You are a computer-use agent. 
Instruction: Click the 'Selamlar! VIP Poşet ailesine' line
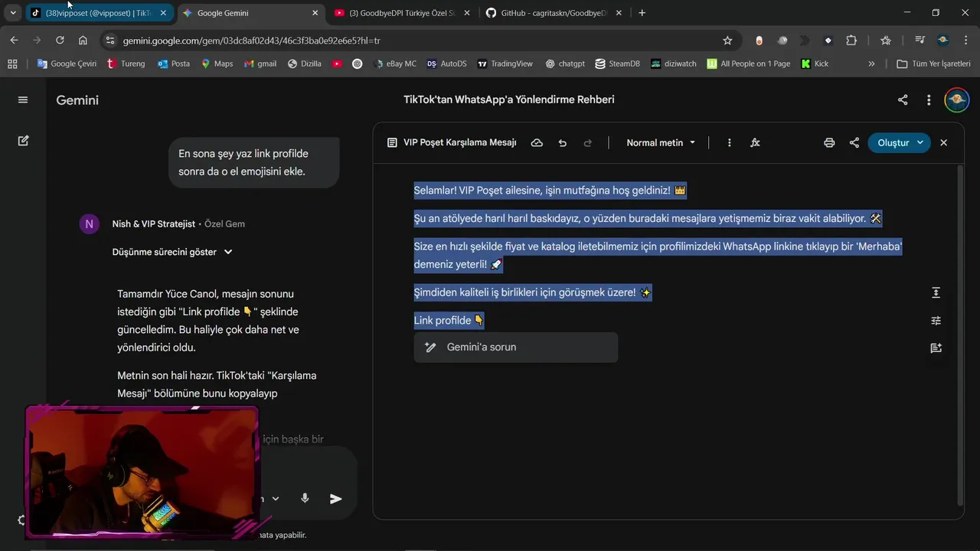pos(550,190)
